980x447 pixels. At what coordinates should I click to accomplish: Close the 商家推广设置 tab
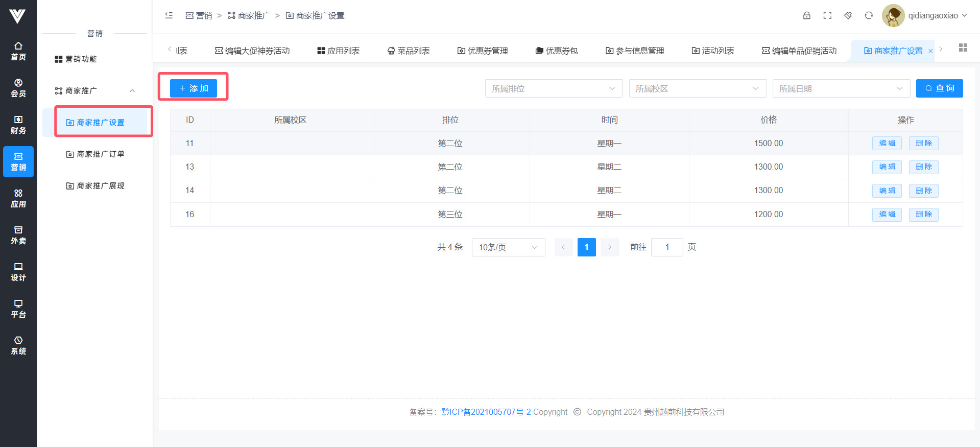930,51
